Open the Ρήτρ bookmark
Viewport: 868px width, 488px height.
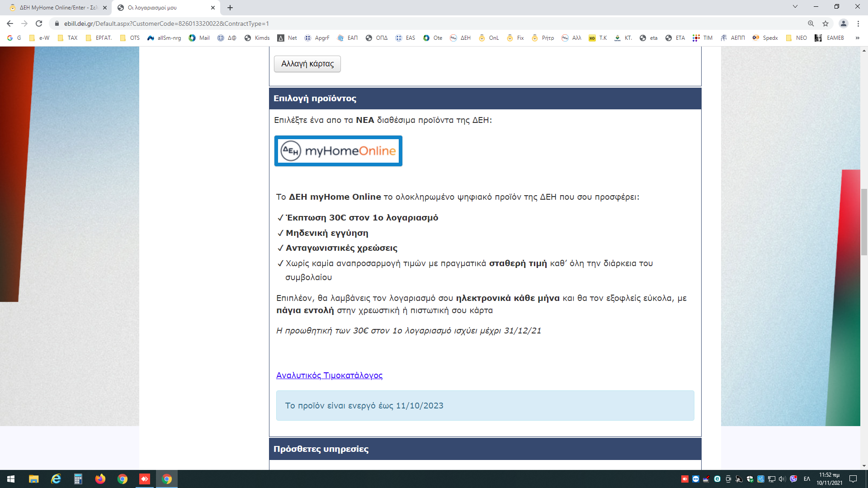click(543, 38)
